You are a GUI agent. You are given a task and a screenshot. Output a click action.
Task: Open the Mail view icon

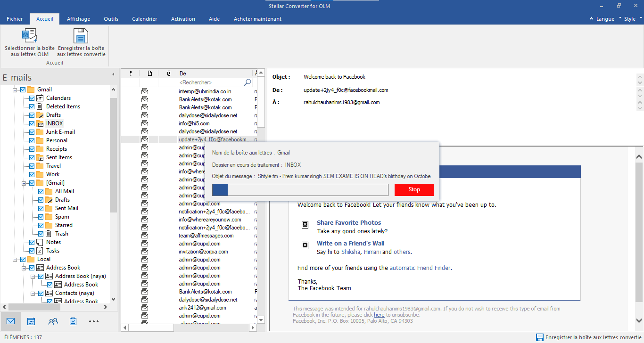(10, 321)
